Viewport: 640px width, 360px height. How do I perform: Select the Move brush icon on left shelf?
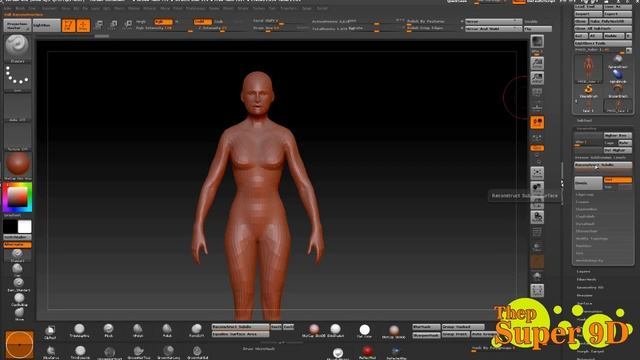(x=19, y=313)
